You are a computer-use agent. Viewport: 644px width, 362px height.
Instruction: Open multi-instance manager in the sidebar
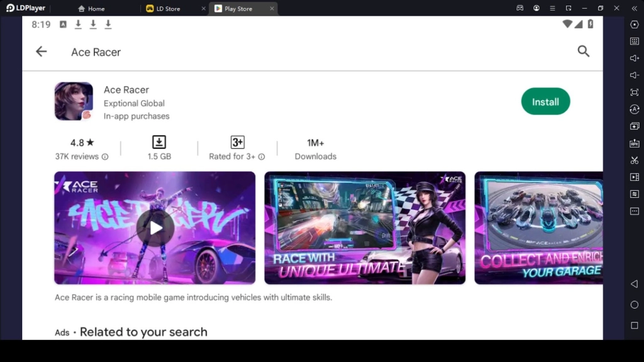(x=635, y=126)
